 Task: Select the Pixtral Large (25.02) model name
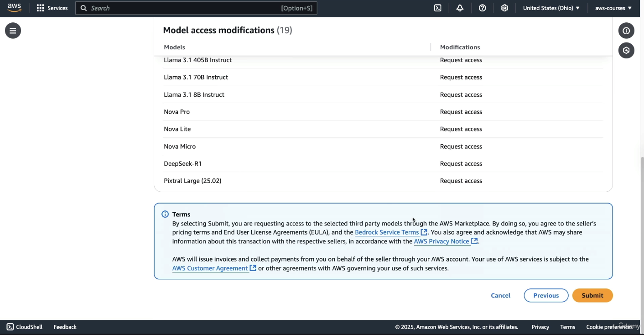[x=192, y=181]
